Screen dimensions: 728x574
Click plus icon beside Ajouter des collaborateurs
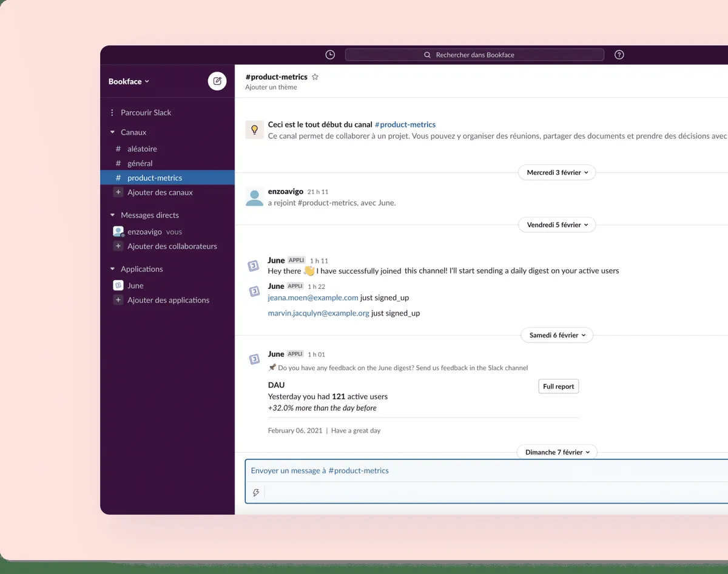(x=118, y=246)
